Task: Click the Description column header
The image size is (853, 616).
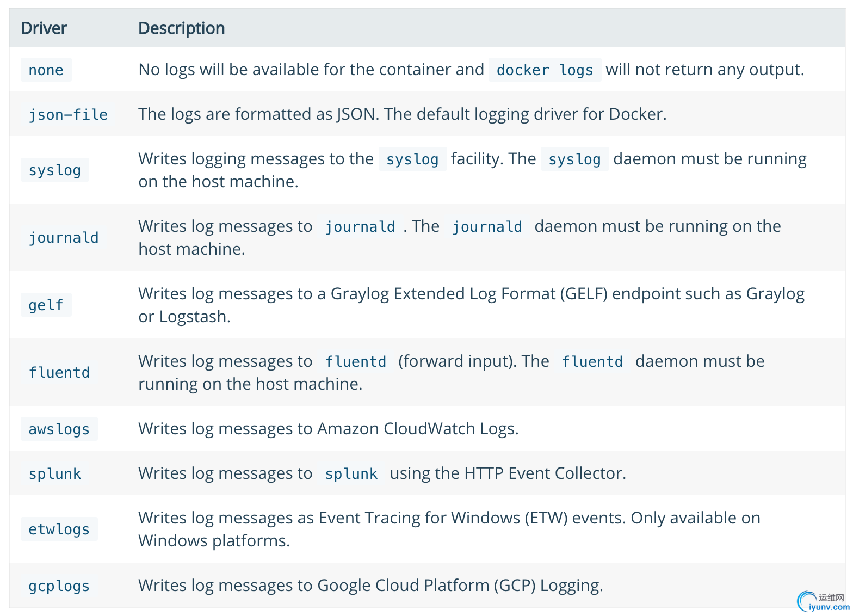Action: tap(181, 28)
